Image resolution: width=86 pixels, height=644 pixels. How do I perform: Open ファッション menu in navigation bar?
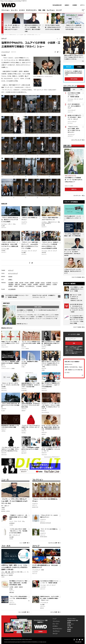coord(6,10)
